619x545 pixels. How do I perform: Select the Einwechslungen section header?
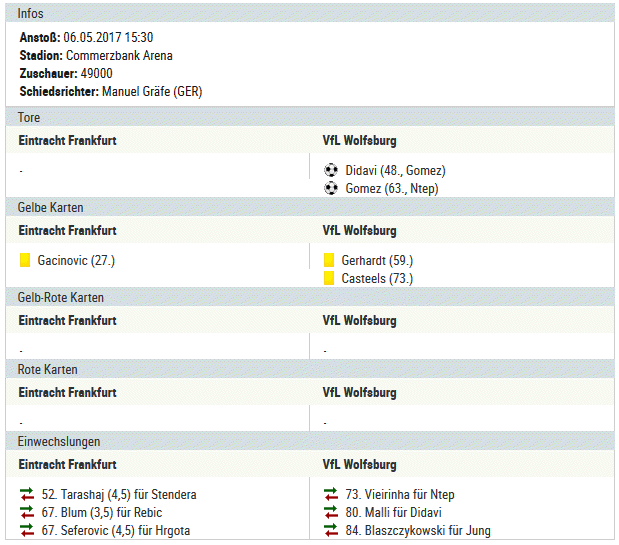pyautogui.click(x=310, y=441)
